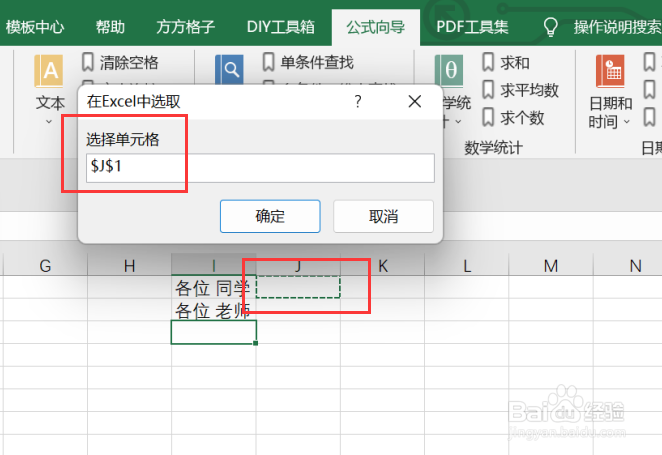Click the 单条件查找 bookmark icon
This screenshot has height=455, width=662.
269,62
